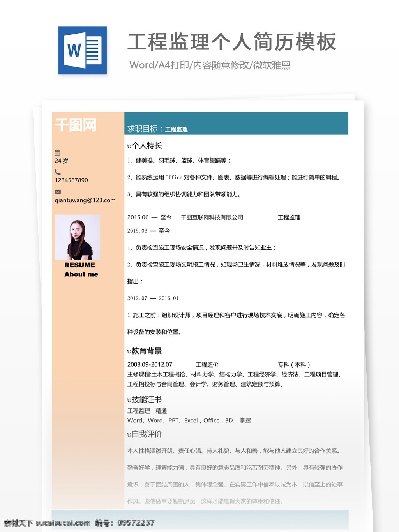Click the RESUME About me label
The image size is (399, 532).
[81, 270]
